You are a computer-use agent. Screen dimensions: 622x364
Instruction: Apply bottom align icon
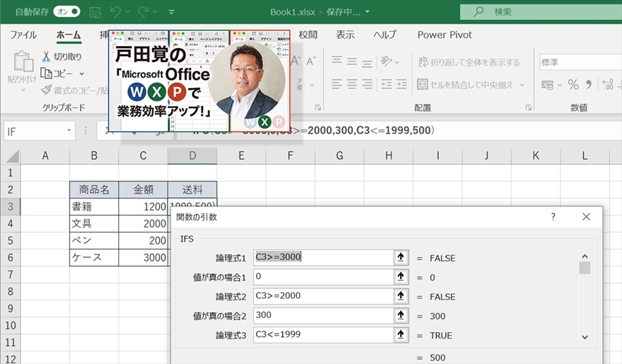(367, 62)
